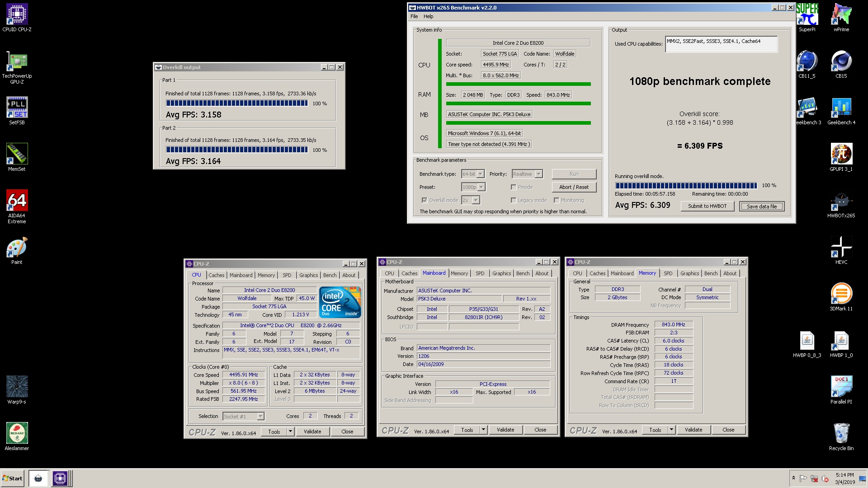868x488 pixels.
Task: Expand the Priority Realtime dropdown
Action: (538, 174)
